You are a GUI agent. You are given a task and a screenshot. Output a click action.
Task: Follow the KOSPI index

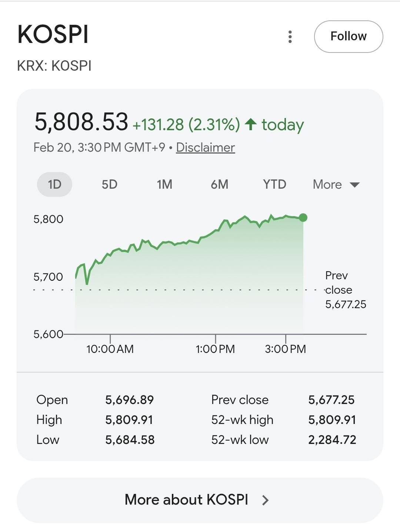tap(349, 37)
